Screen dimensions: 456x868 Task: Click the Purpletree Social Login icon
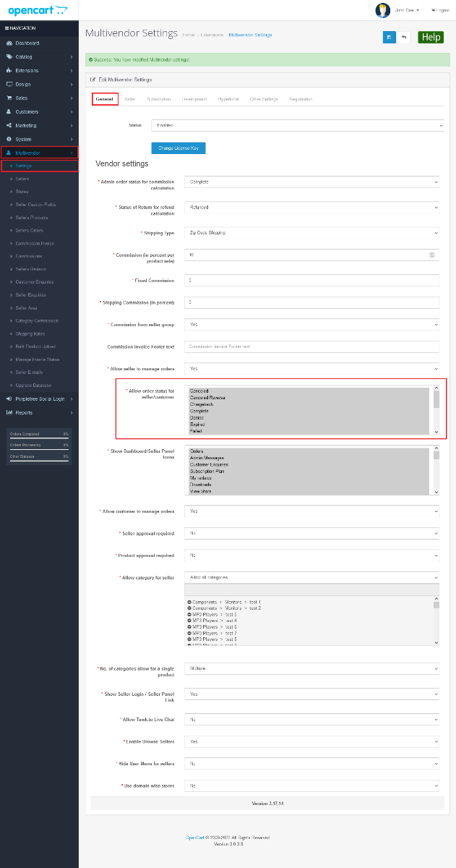click(9, 399)
